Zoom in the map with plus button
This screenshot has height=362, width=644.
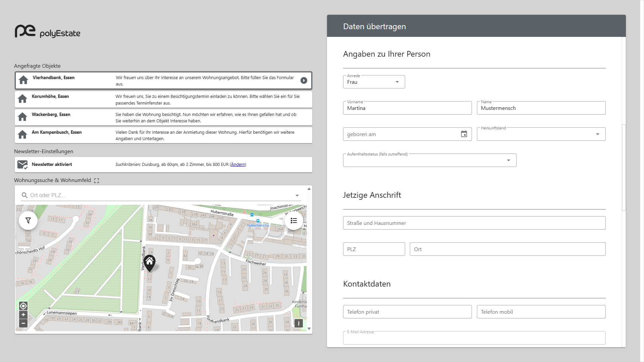pyautogui.click(x=23, y=315)
